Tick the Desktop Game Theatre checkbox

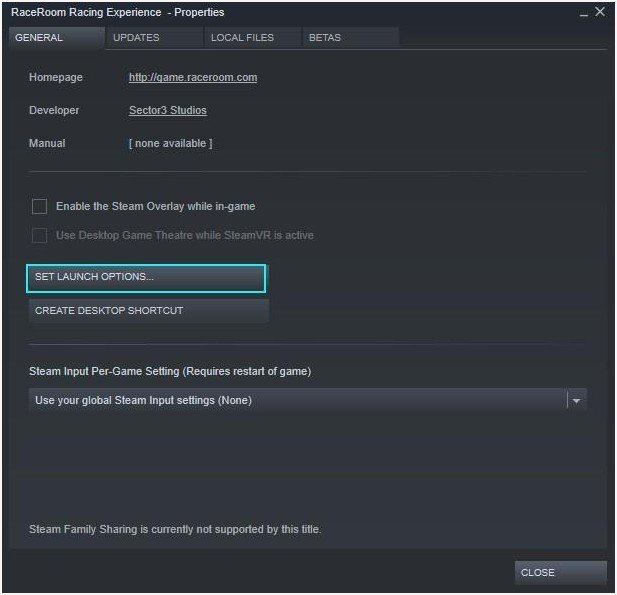tap(40, 236)
